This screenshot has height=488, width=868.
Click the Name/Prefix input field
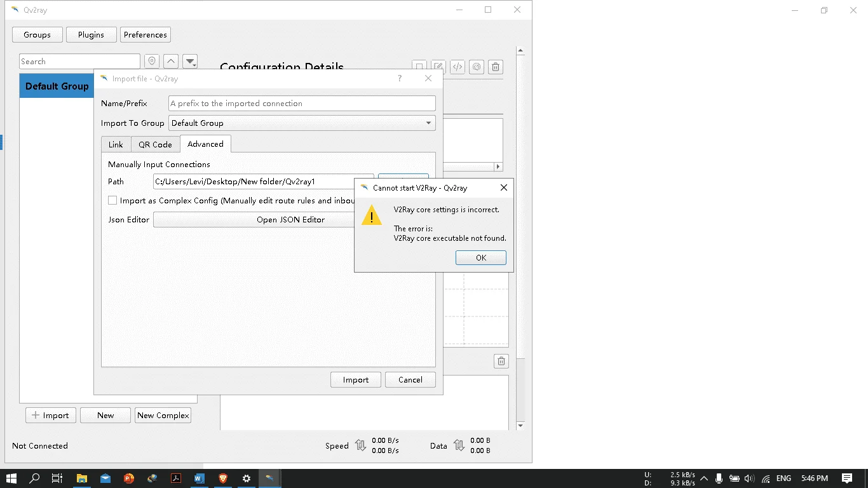(x=302, y=104)
